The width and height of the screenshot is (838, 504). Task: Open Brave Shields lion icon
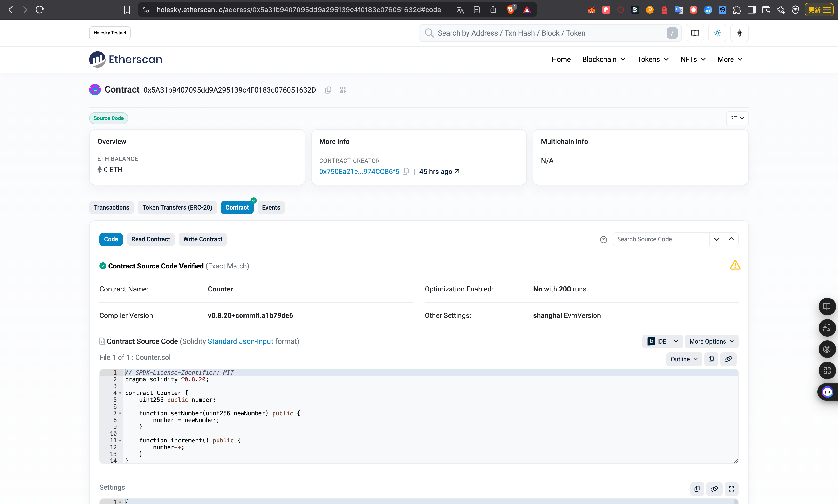[510, 9]
